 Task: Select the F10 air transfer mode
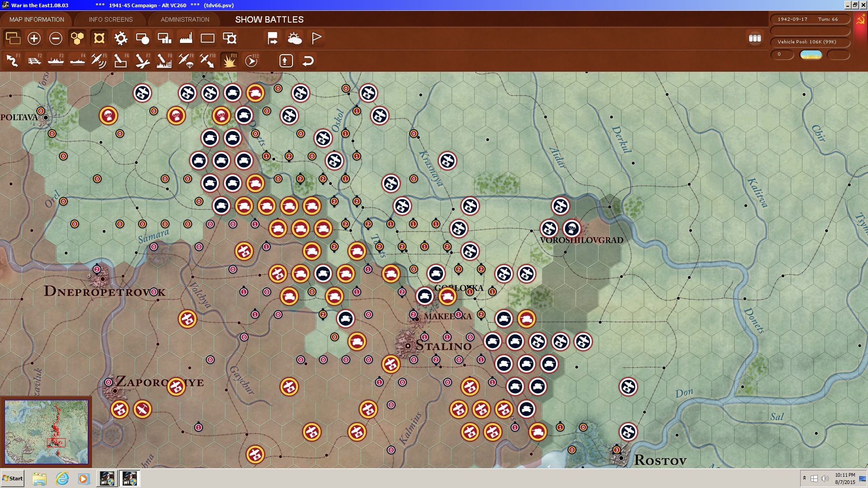[x=208, y=61]
